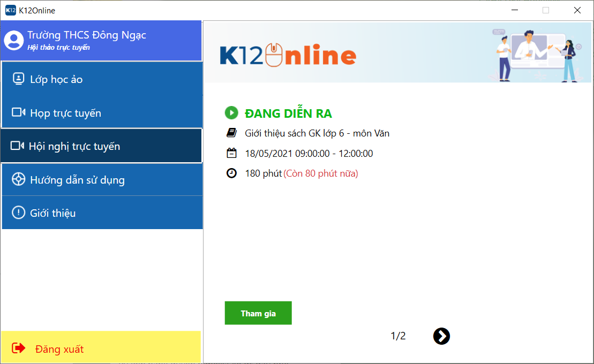Click the red Đăng xuất logout icon
The height and width of the screenshot is (364, 594).
point(19,348)
